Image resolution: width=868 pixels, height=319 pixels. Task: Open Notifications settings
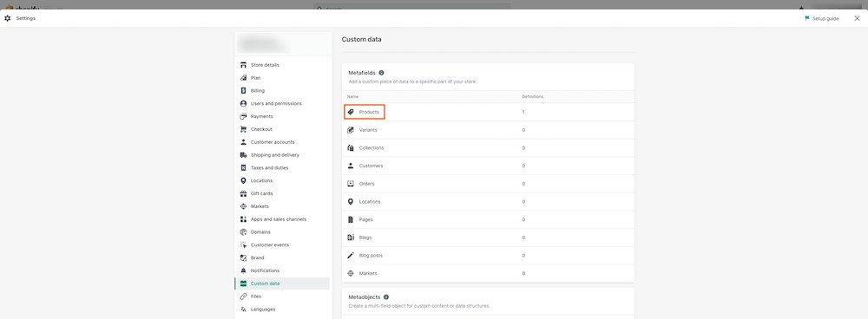pos(282,271)
